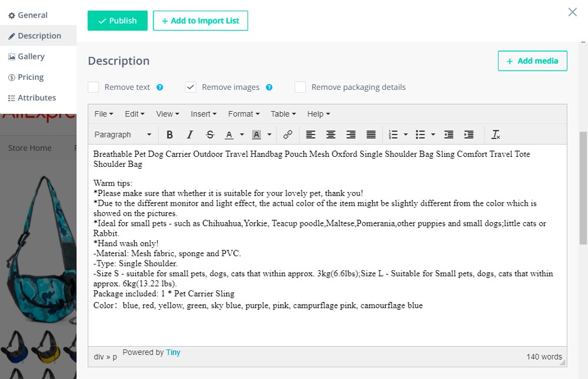Viewport: 588px width, 379px height.
Task: Expand text color picker arrow
Action: click(x=242, y=135)
